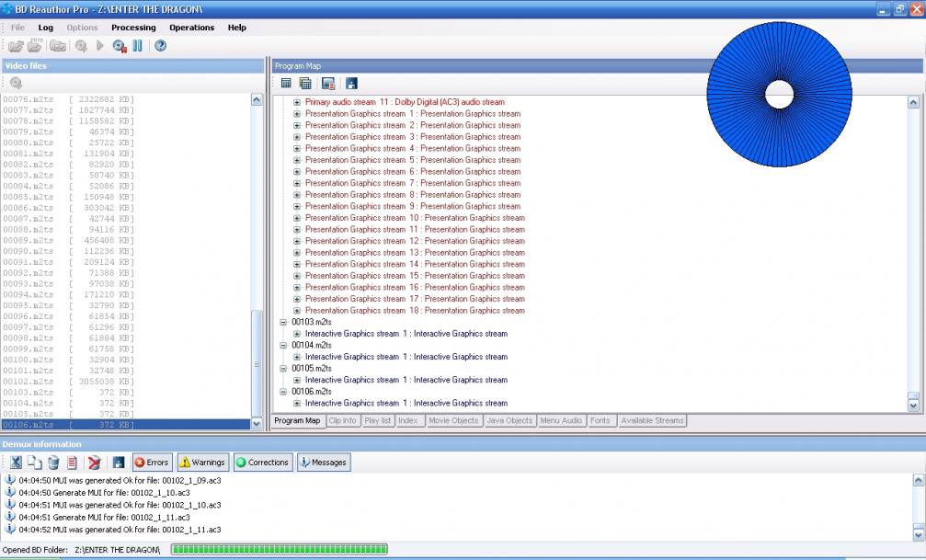Click the single grid icon in Program Map toolbar
Viewport: 926px width, 560px height.
coord(286,84)
